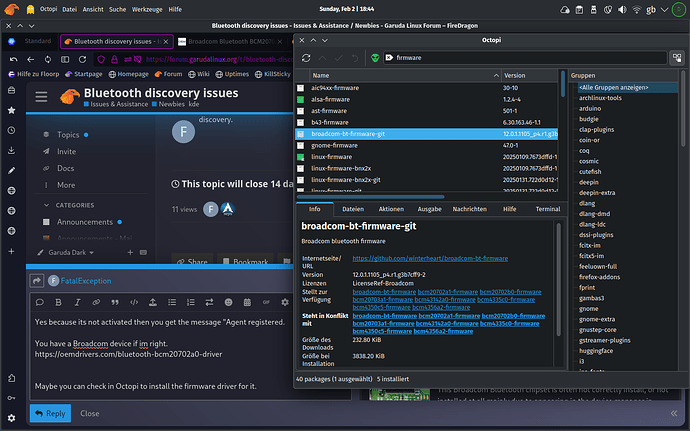This screenshot has height=431, width=690.
Task: Toggle the alsa-firmware package checkbox
Action: point(301,99)
